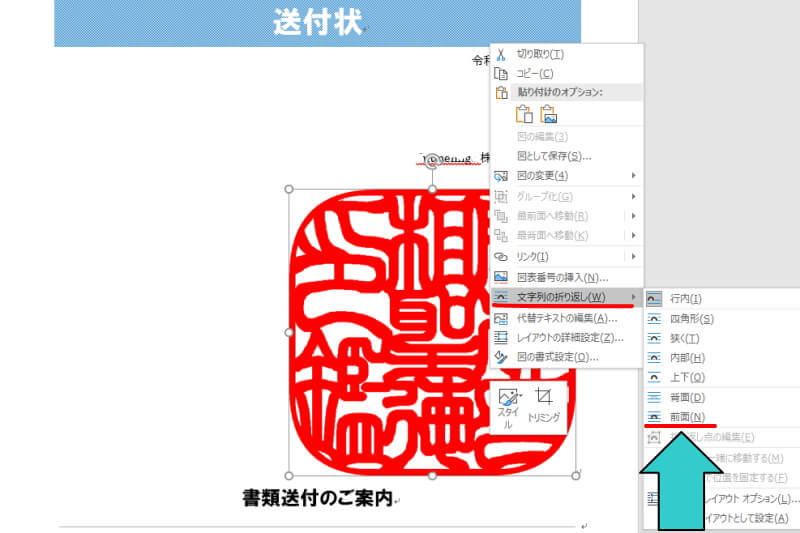Select 行内 text wrapping option
This screenshot has width=800, height=533.
[685, 298]
